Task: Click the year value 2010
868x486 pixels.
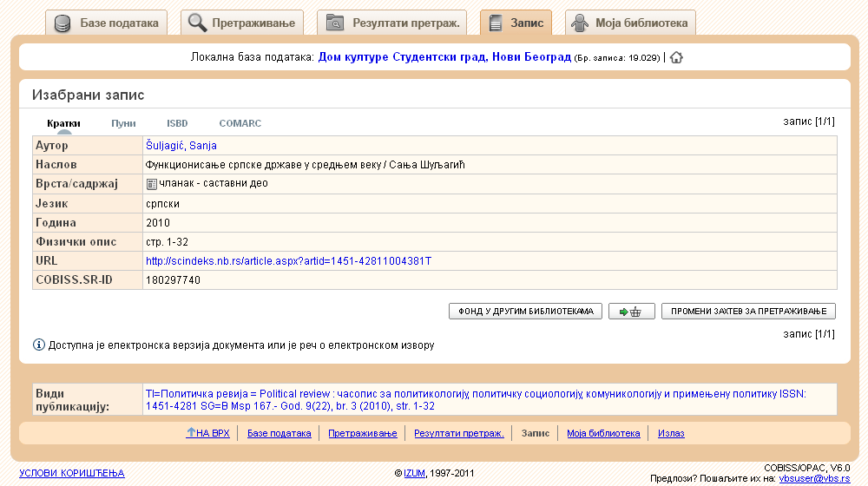Action: (x=158, y=222)
